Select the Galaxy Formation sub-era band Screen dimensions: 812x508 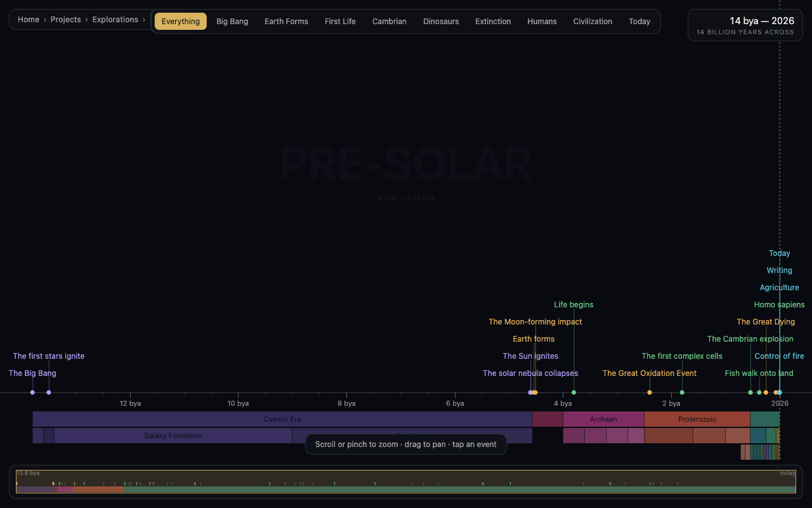173,436
